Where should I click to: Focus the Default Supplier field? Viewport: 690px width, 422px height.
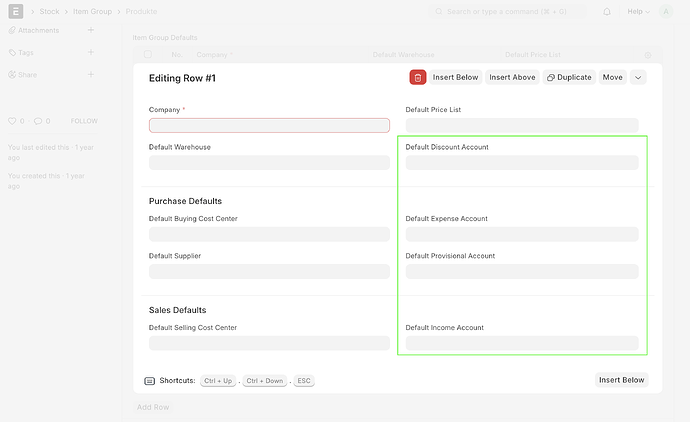click(x=269, y=272)
